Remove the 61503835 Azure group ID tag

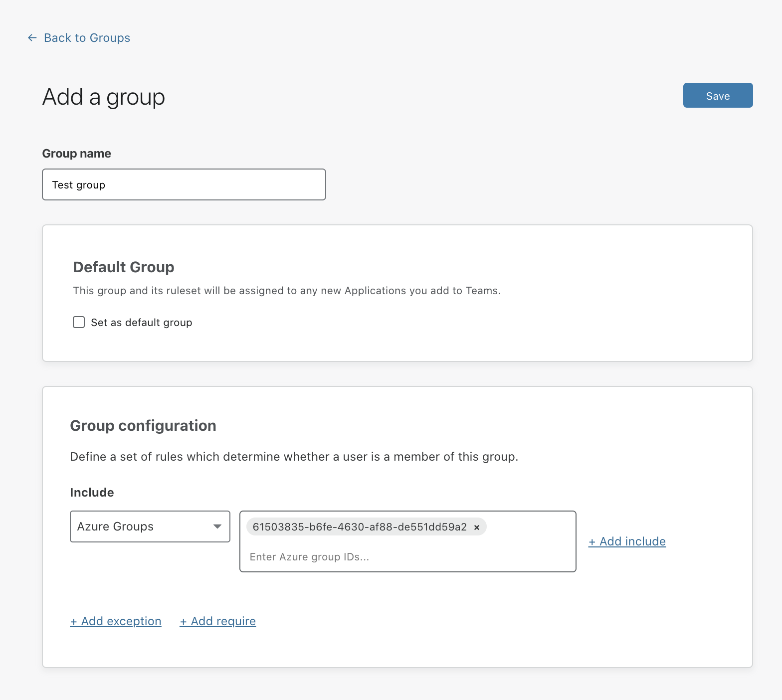[x=477, y=527]
